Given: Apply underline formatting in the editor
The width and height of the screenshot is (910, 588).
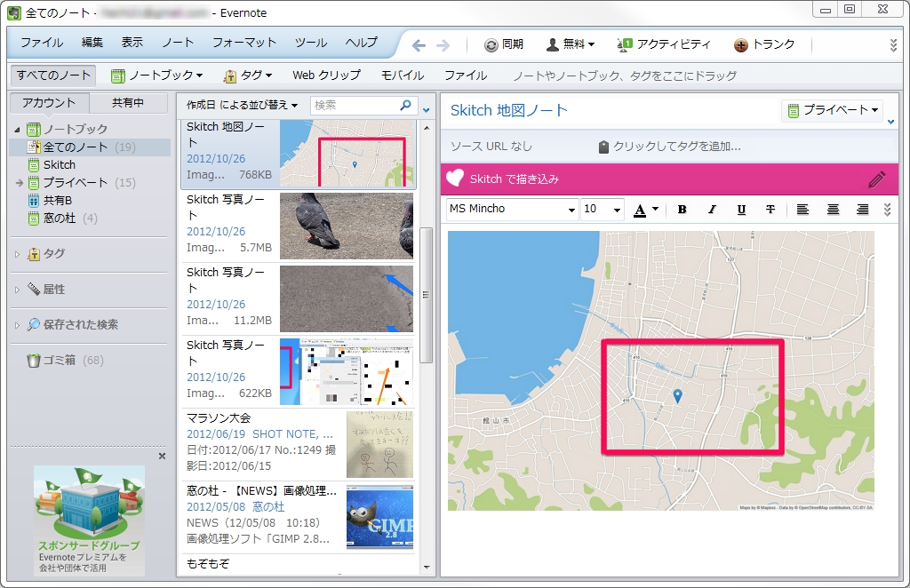Looking at the screenshot, I should tap(740, 210).
